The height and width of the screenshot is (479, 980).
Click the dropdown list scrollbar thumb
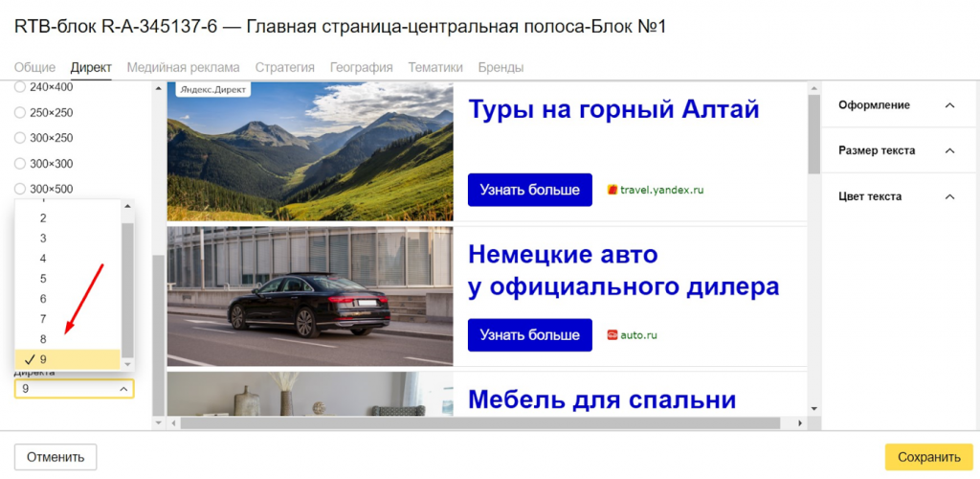(127, 289)
